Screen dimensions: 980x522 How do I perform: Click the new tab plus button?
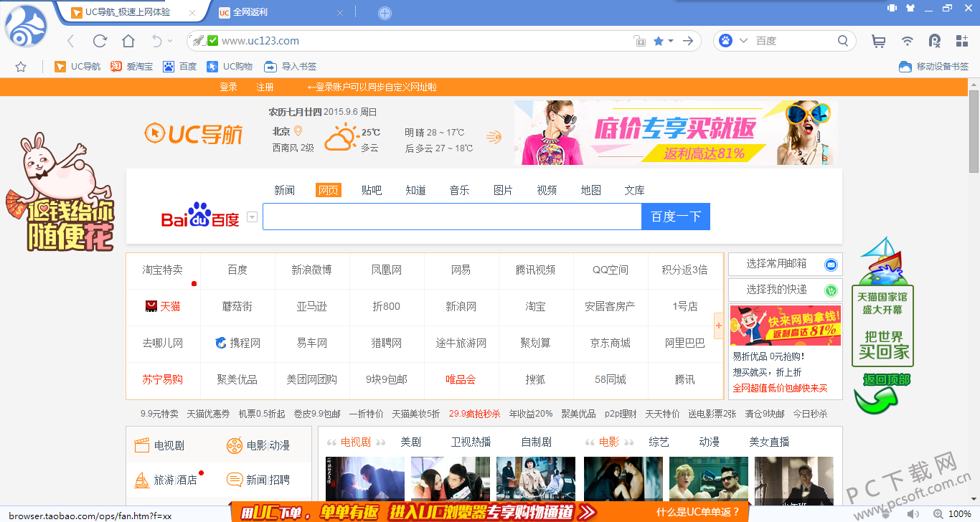click(x=385, y=13)
